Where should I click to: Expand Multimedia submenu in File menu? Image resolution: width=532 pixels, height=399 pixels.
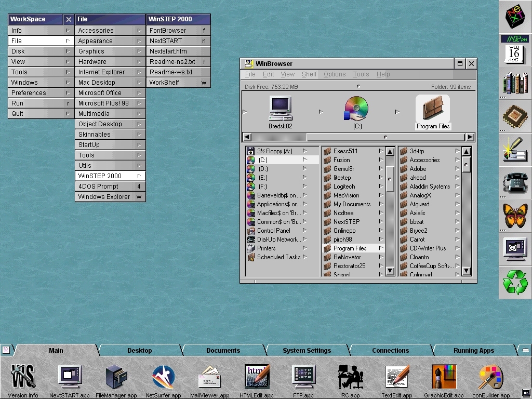coord(110,114)
